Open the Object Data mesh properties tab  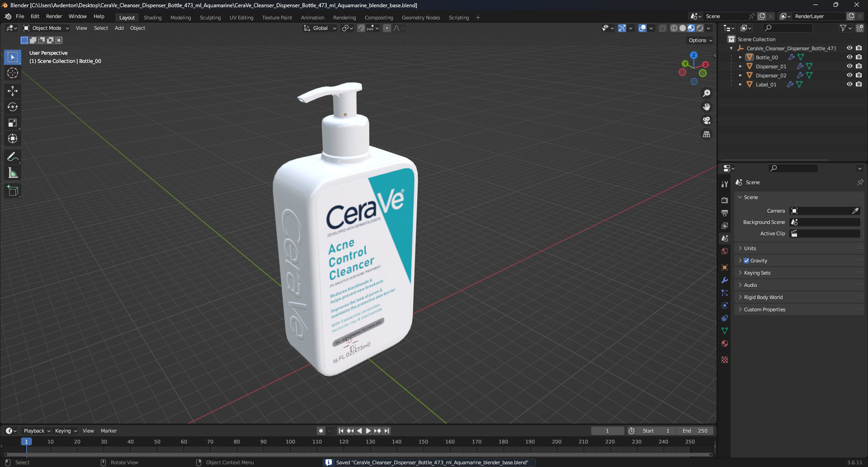725,331
